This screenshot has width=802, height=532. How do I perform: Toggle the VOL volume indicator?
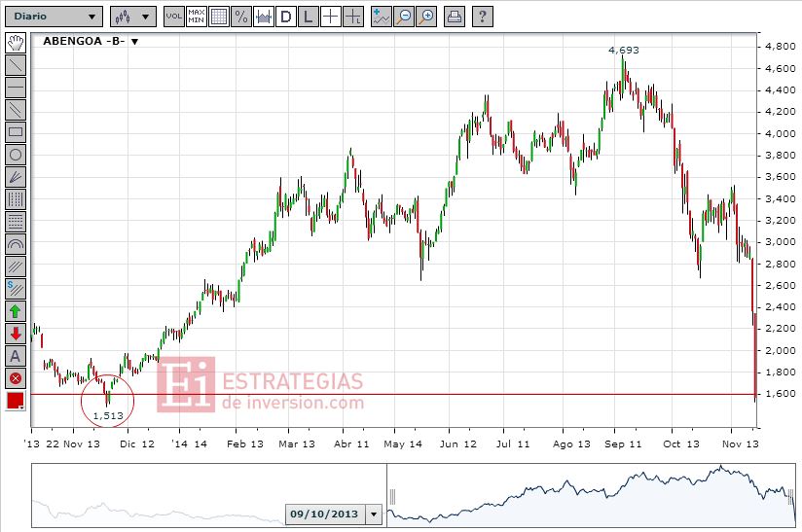coord(174,17)
